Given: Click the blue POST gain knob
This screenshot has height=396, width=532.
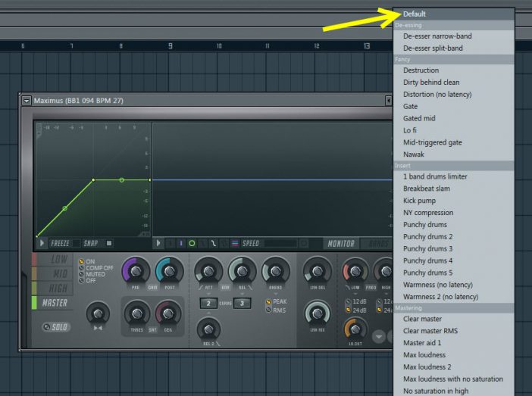Looking at the screenshot, I should tap(169, 271).
